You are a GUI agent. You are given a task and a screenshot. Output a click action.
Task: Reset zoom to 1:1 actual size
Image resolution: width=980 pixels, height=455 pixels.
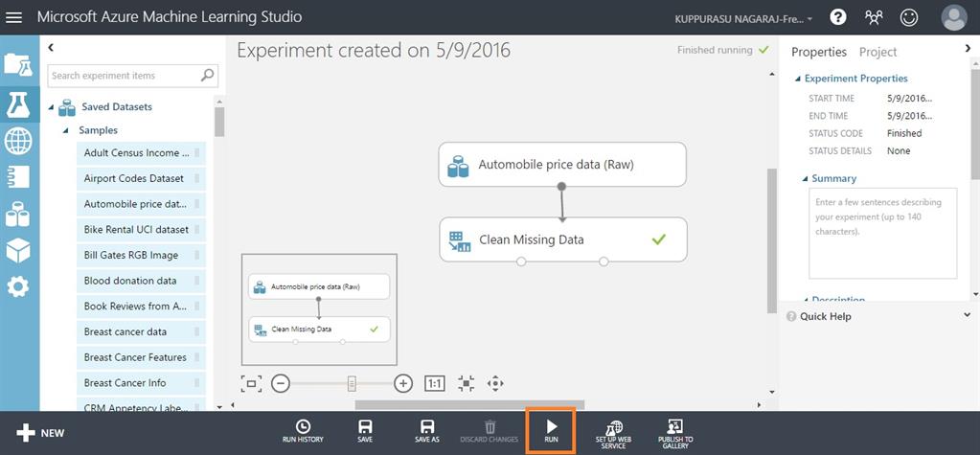click(x=435, y=383)
